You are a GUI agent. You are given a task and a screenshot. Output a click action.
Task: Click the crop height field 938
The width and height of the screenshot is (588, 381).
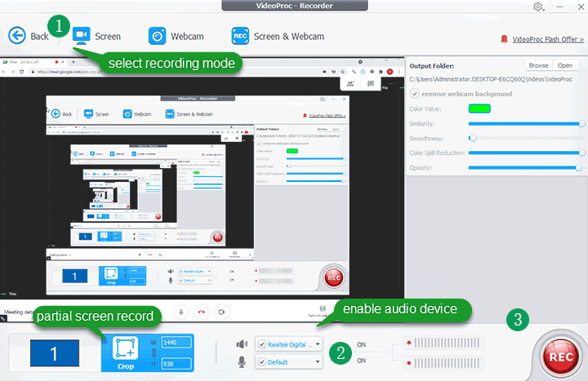(176, 363)
